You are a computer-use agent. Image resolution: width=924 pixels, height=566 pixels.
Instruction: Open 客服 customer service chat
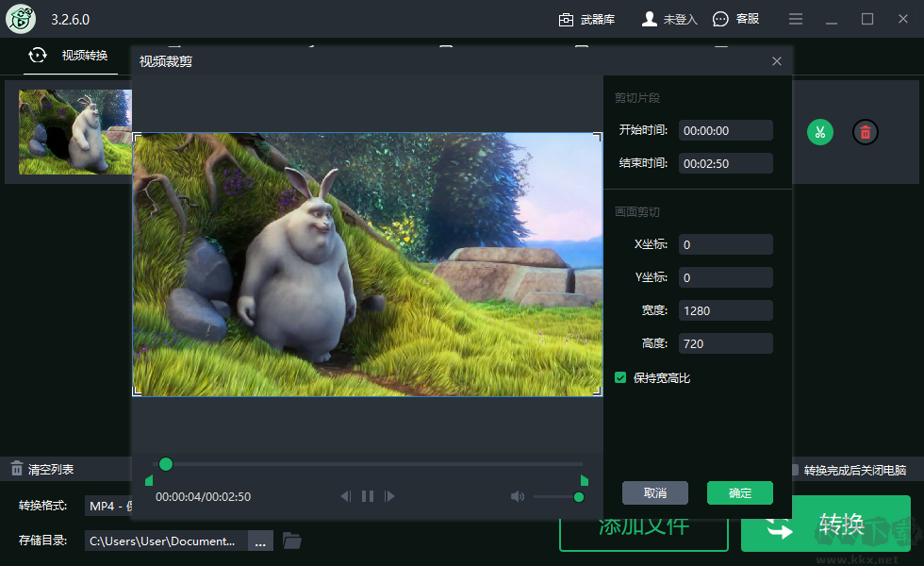[x=735, y=20]
